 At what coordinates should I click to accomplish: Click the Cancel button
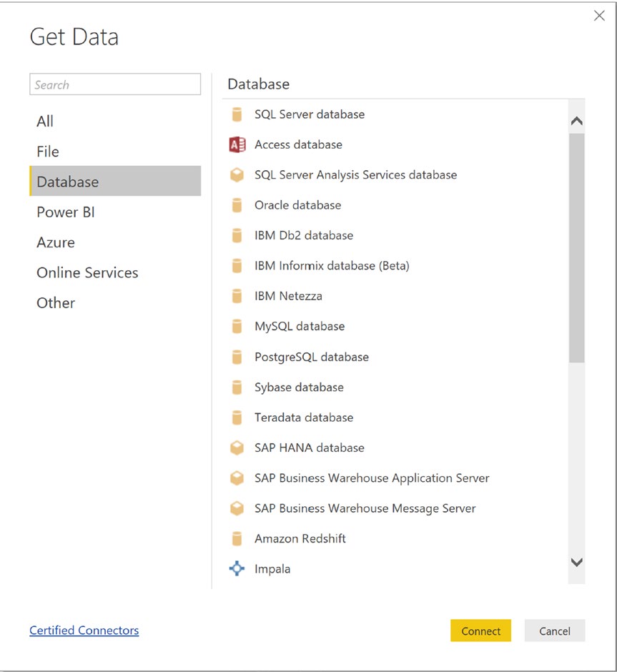click(555, 631)
